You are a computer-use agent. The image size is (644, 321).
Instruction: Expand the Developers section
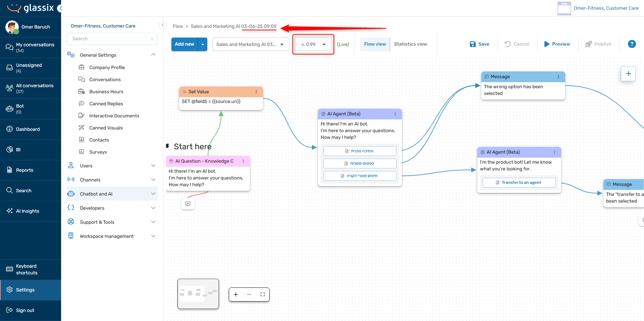click(x=153, y=208)
